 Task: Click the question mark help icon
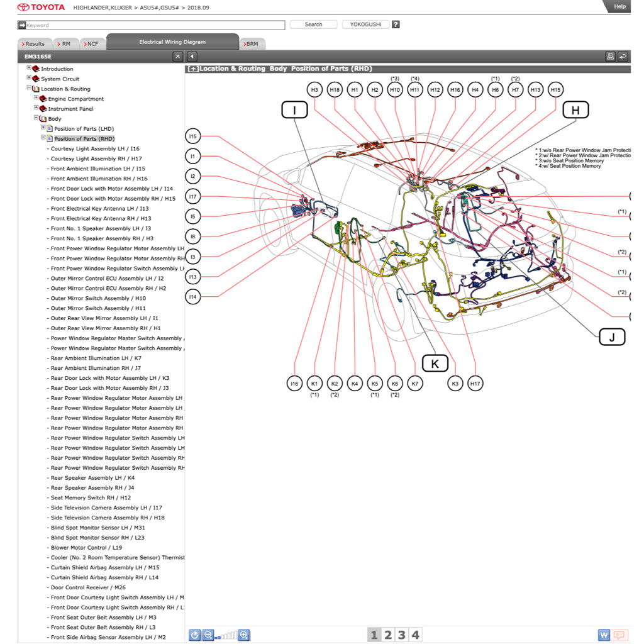(x=396, y=25)
